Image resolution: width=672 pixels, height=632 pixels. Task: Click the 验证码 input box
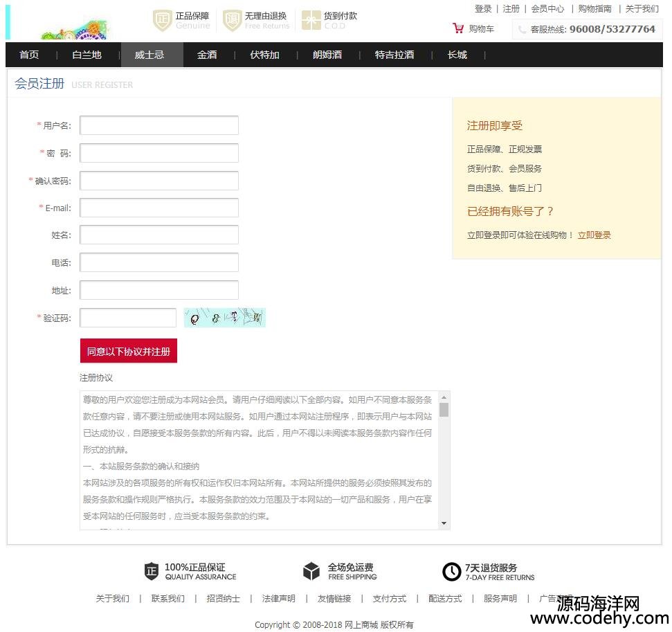point(128,318)
